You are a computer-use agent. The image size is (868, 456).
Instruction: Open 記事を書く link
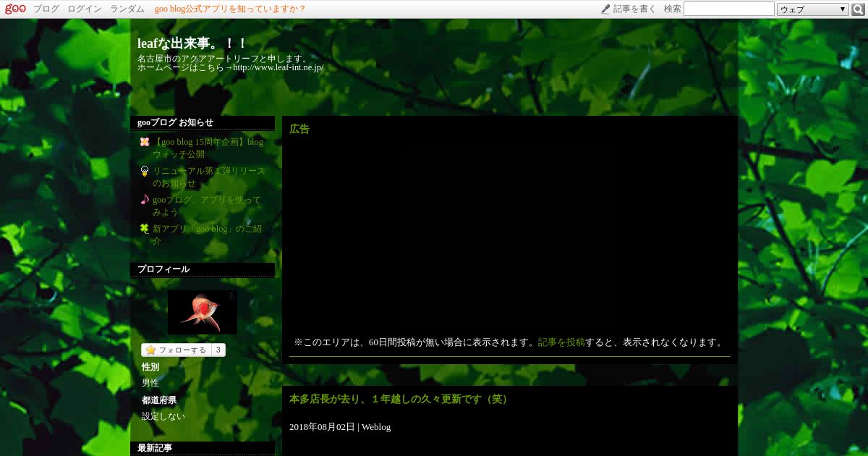[x=634, y=9]
